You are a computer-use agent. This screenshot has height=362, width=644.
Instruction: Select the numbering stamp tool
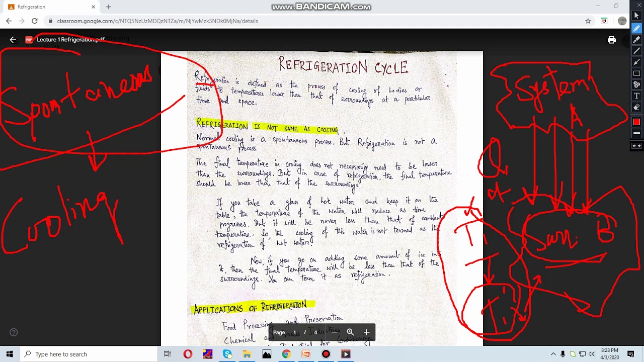coord(636,84)
